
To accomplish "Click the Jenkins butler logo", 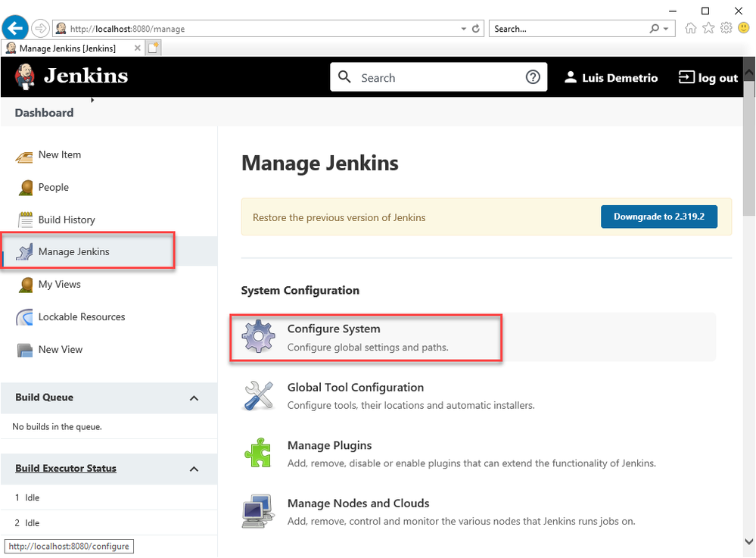I will [24, 76].
